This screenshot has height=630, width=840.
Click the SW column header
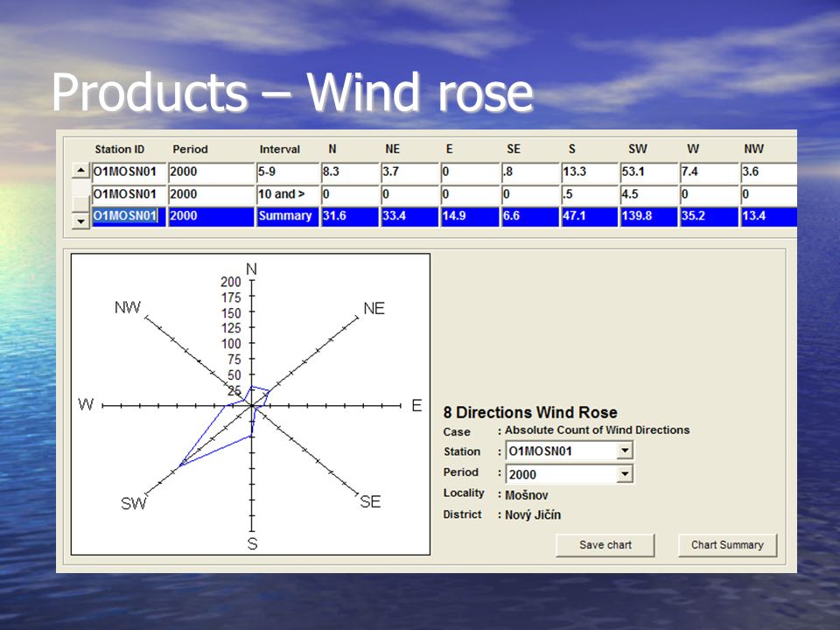pyautogui.click(x=638, y=149)
